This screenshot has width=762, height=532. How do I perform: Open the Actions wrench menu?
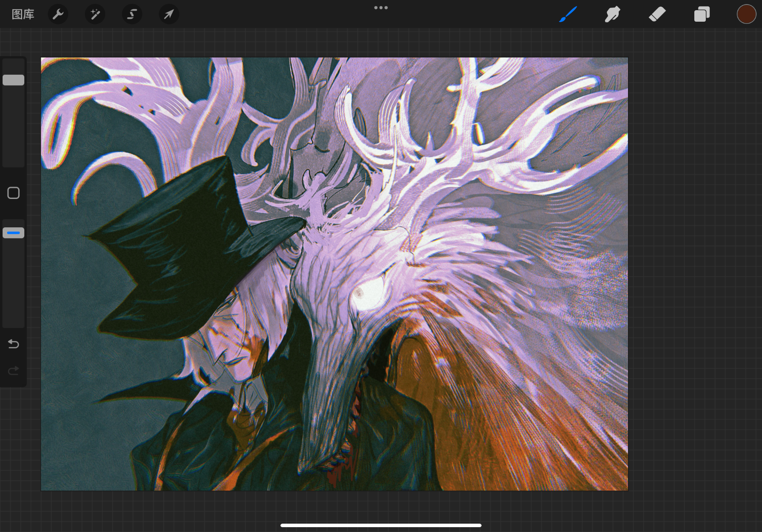58,14
